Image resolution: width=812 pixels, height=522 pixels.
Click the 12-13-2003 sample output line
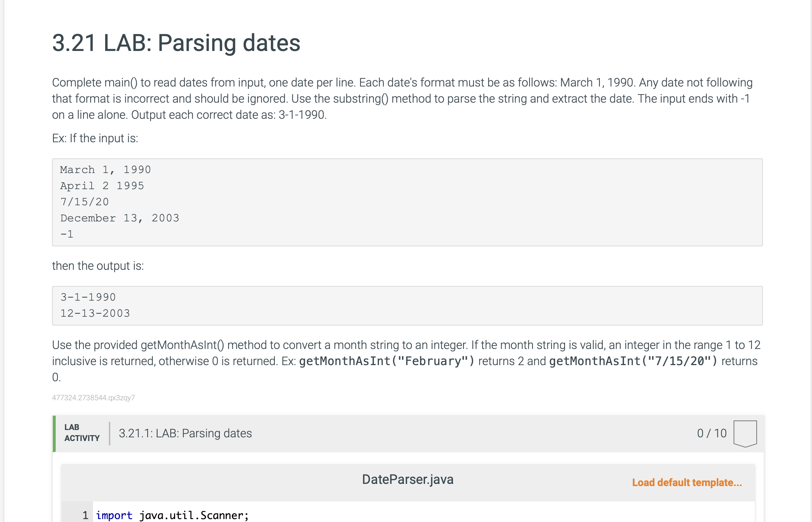click(x=95, y=313)
